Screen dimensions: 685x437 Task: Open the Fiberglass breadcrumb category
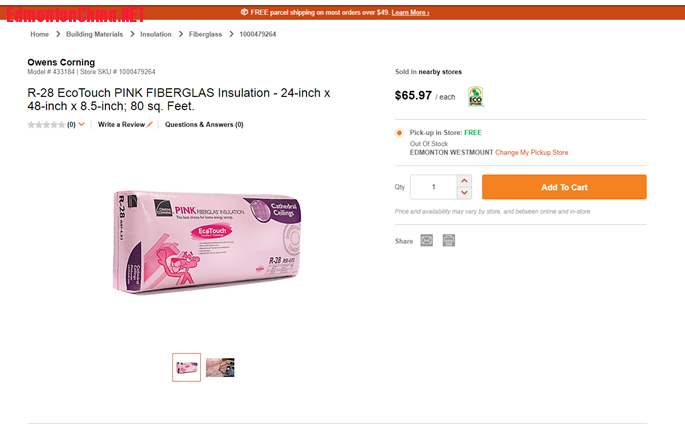point(205,34)
